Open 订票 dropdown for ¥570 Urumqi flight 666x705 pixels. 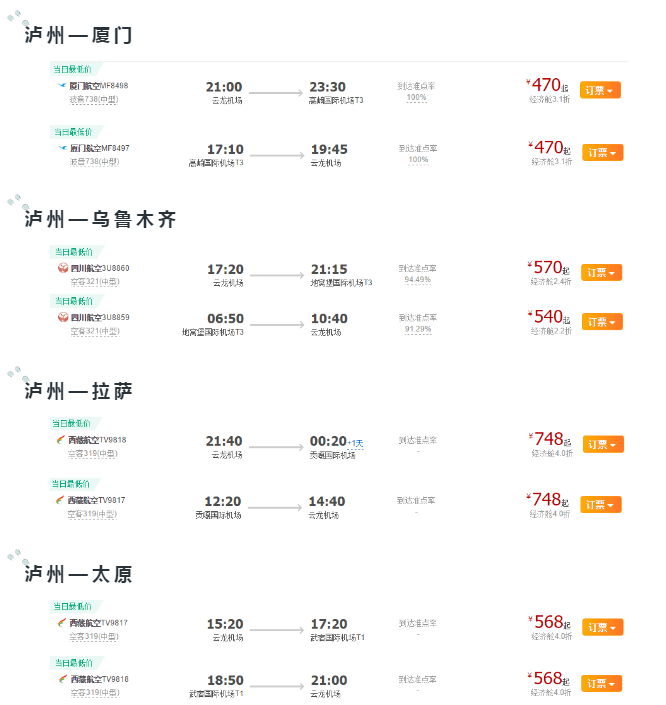point(602,272)
